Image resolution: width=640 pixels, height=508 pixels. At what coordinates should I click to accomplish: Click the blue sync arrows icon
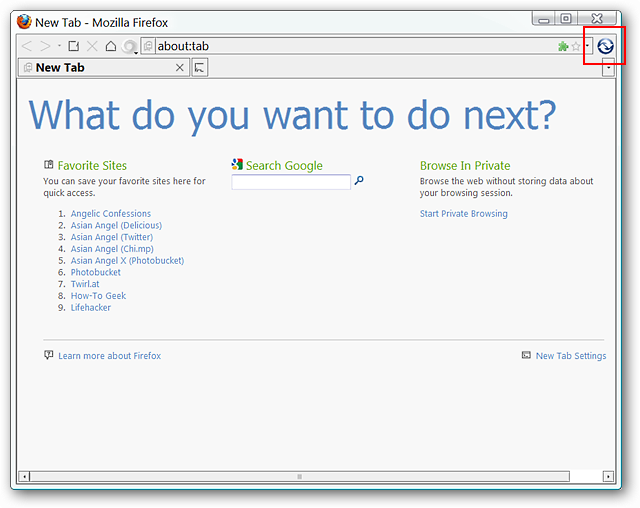coord(605,46)
